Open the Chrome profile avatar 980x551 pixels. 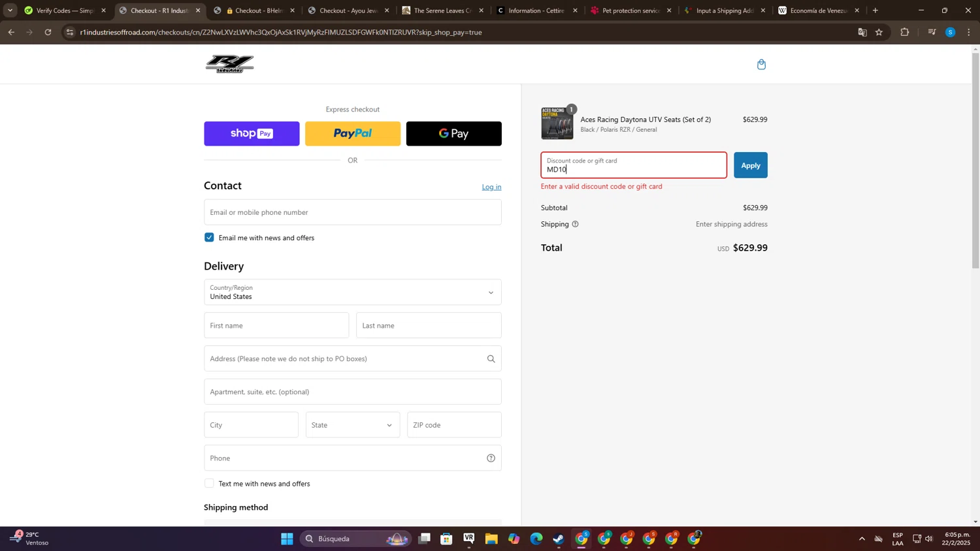[x=950, y=32]
